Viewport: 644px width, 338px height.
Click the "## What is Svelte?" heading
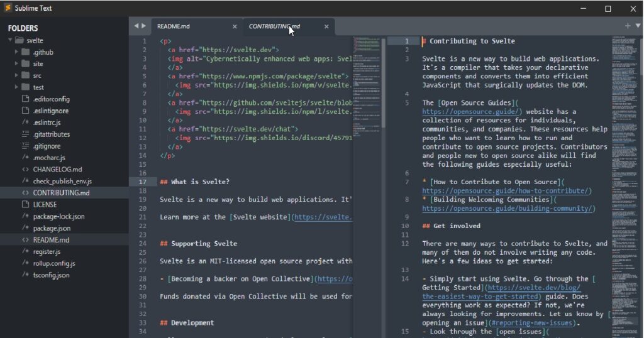(195, 182)
